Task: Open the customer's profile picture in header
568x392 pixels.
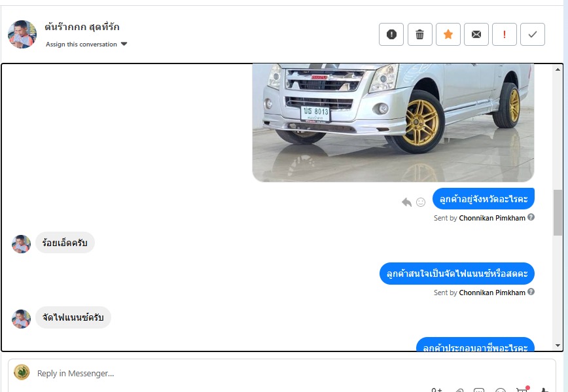Action: pyautogui.click(x=22, y=35)
